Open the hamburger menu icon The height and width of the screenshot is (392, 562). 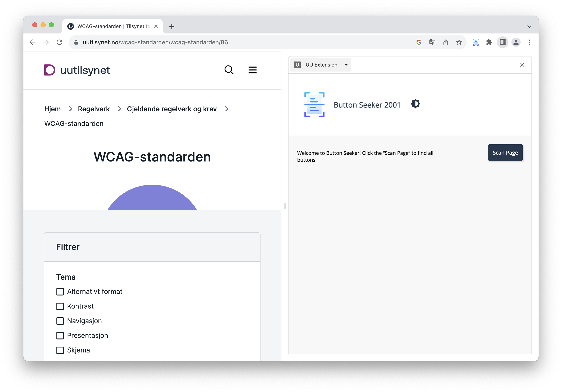(252, 70)
